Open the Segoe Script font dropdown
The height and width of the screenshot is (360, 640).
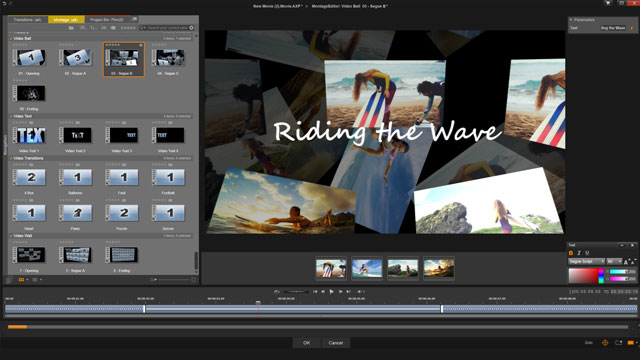tap(587, 261)
